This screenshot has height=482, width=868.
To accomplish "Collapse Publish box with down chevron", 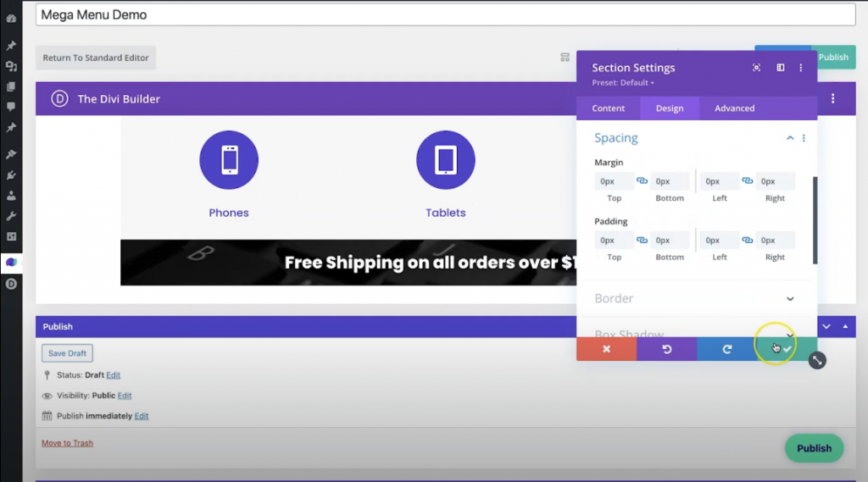I will click(x=826, y=326).
